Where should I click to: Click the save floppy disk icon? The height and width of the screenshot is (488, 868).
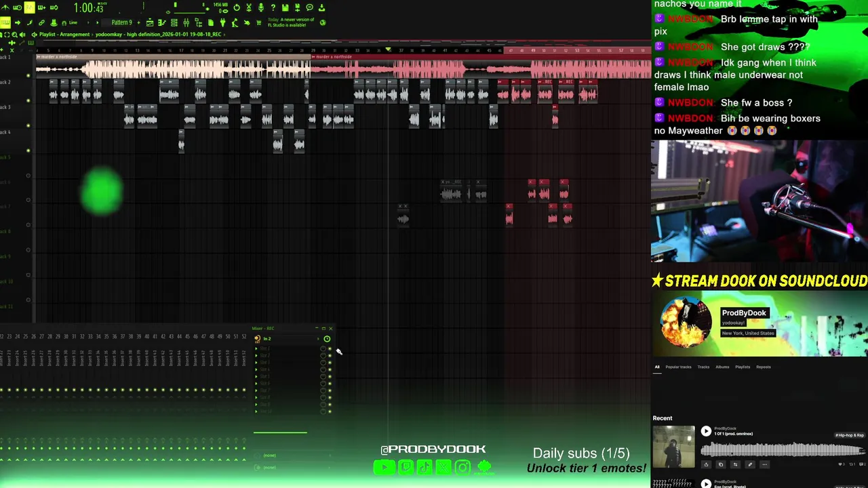click(285, 7)
